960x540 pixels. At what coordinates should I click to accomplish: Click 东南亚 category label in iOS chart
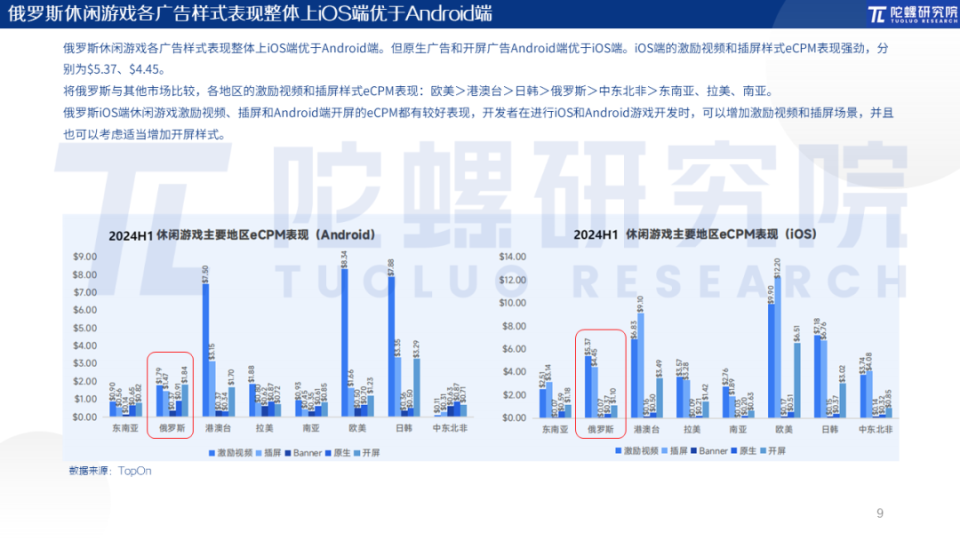555,429
